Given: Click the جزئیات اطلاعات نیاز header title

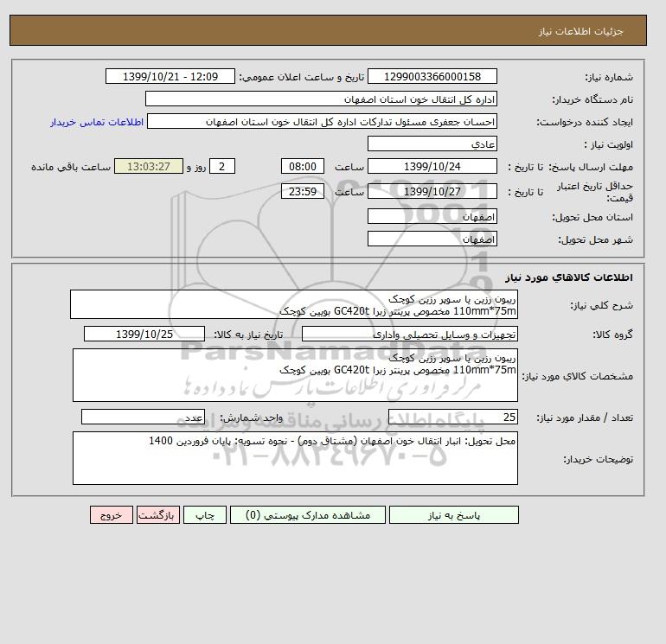Looking at the screenshot, I should click(580, 31).
